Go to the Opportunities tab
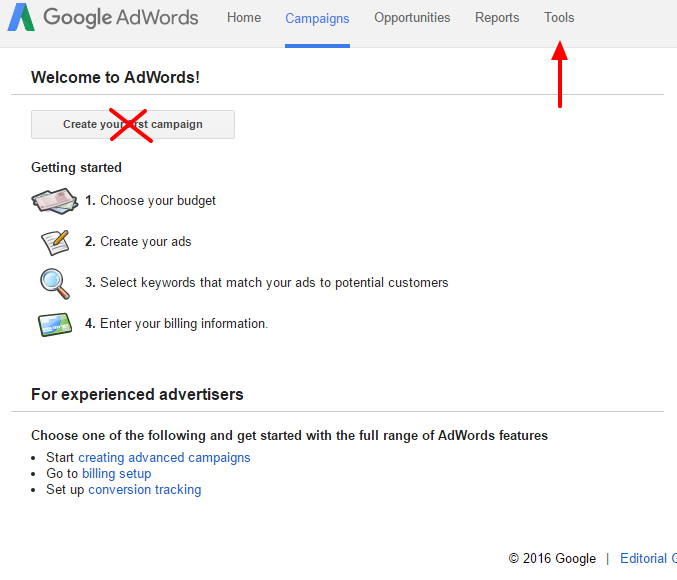This screenshot has height=580, width=677. click(x=412, y=18)
